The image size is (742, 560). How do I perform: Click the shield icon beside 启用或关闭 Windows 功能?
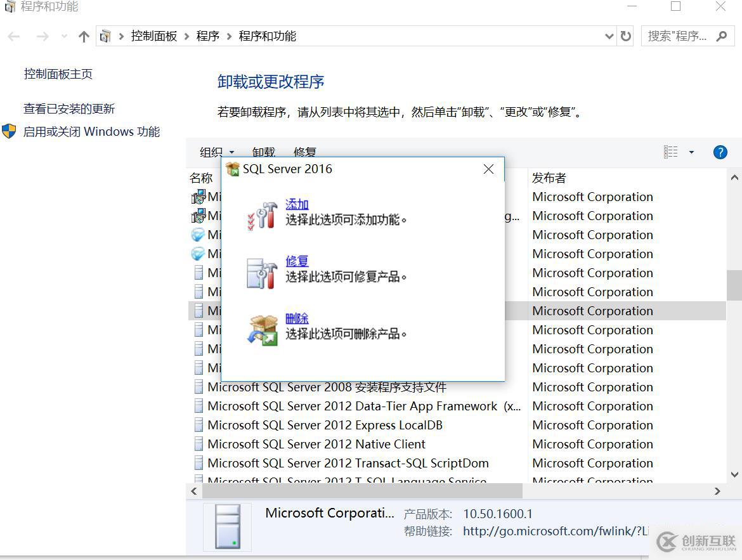(x=9, y=131)
